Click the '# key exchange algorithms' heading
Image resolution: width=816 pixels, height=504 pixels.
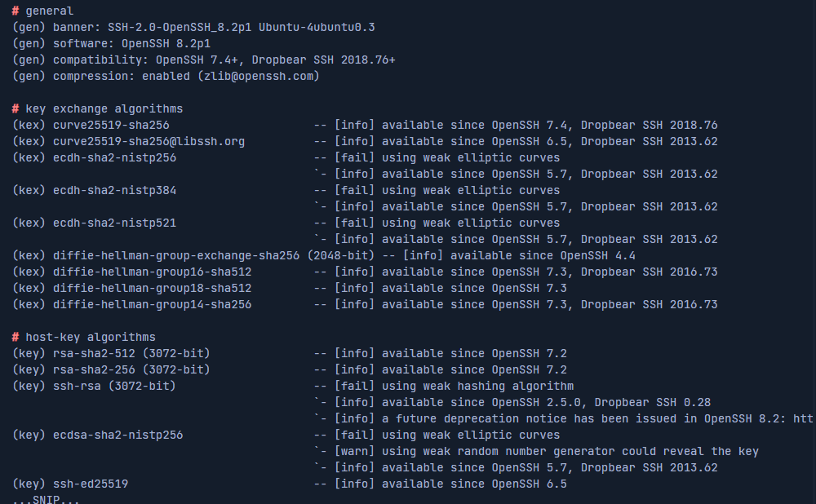pyautogui.click(x=97, y=108)
